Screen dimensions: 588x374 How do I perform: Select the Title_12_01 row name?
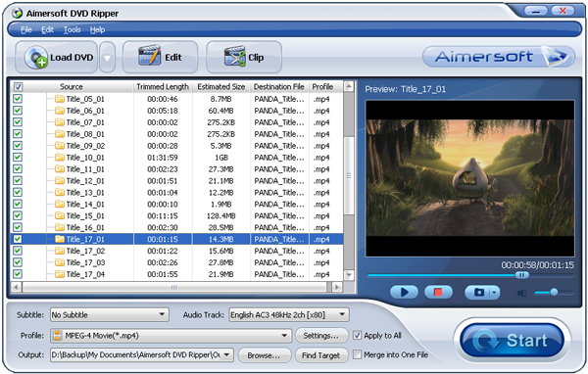pyautogui.click(x=85, y=181)
